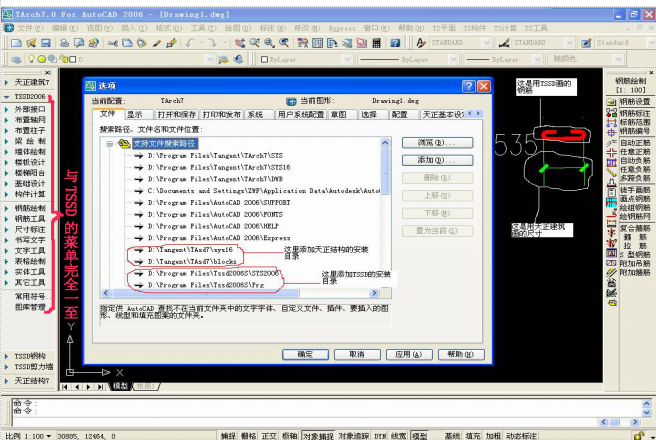Click the 取消 button in dialog

(357, 354)
